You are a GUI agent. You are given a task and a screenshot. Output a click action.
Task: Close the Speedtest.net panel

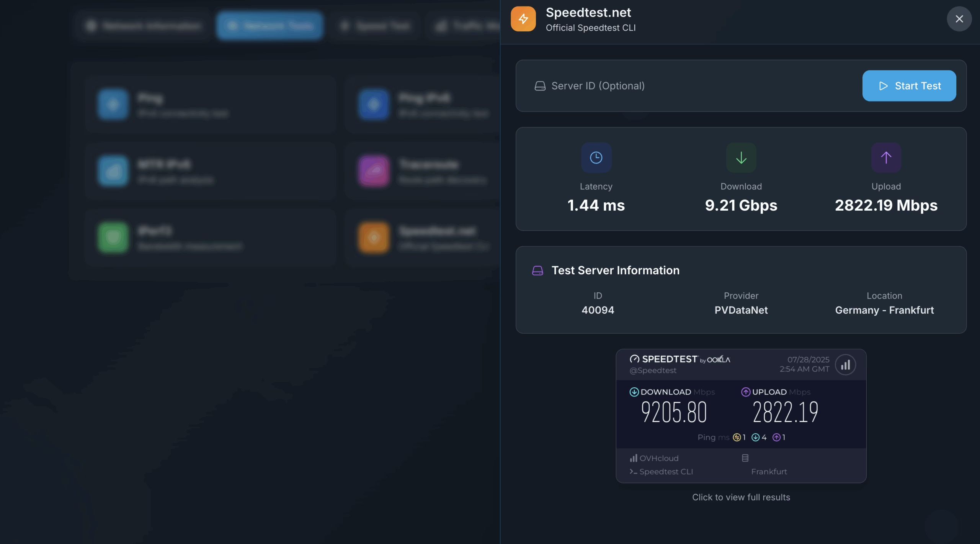959,19
